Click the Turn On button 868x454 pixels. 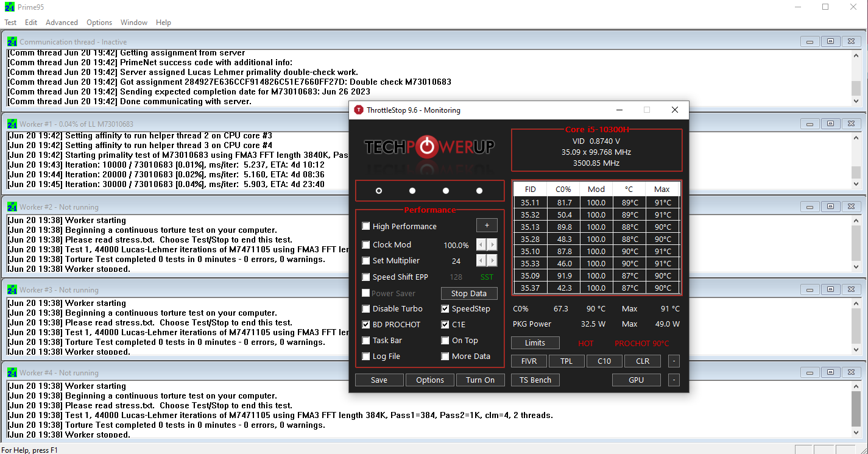[x=481, y=380]
